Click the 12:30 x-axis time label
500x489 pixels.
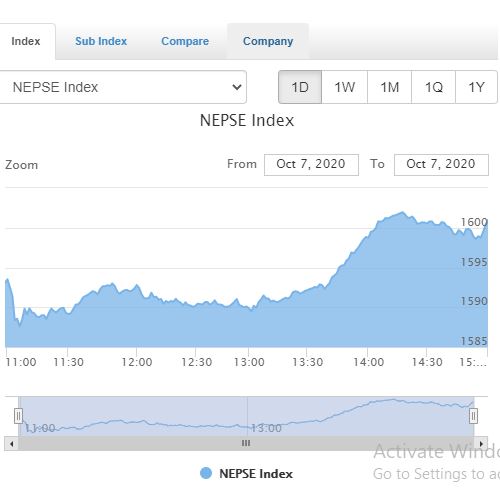click(x=197, y=362)
